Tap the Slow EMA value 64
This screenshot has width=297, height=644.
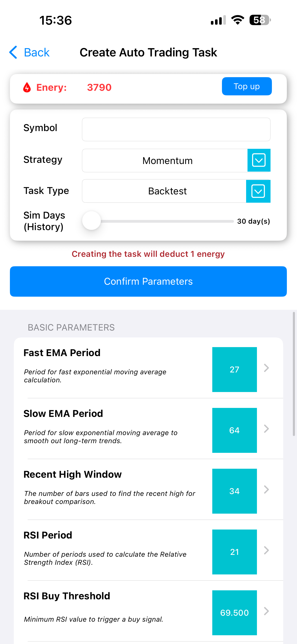coord(234,430)
